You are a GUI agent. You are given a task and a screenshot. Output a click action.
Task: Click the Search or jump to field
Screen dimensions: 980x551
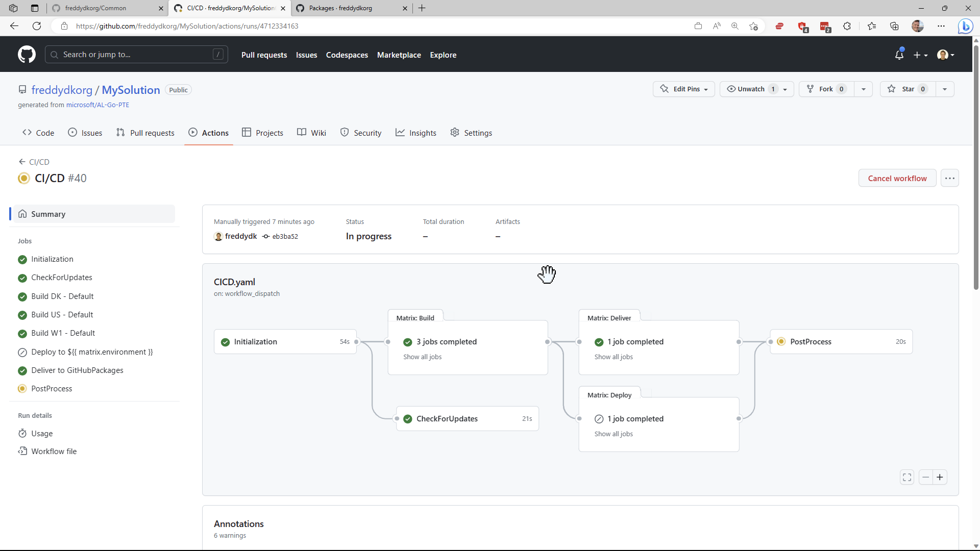(x=136, y=54)
